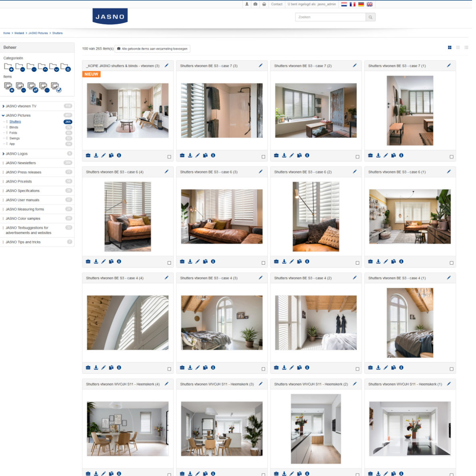Collapse the JASNO Pictures category
Image resolution: width=476 pixels, height=476 pixels.
click(4, 115)
